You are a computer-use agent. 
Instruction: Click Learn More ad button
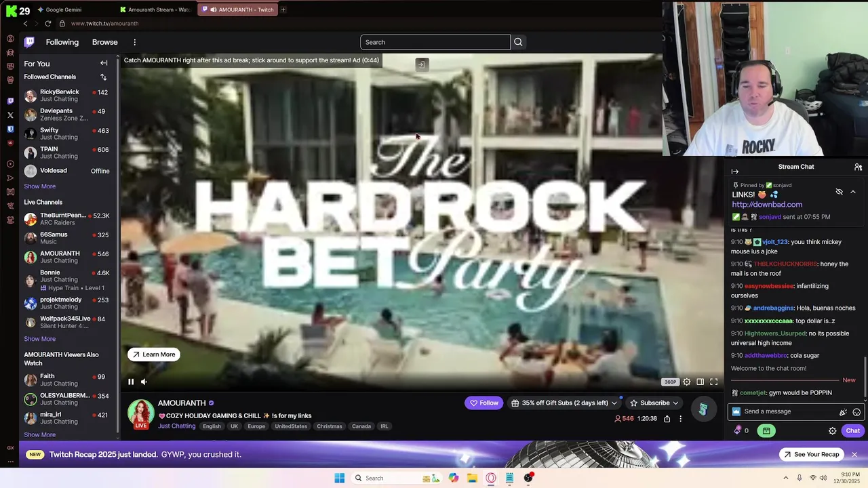tap(154, 354)
